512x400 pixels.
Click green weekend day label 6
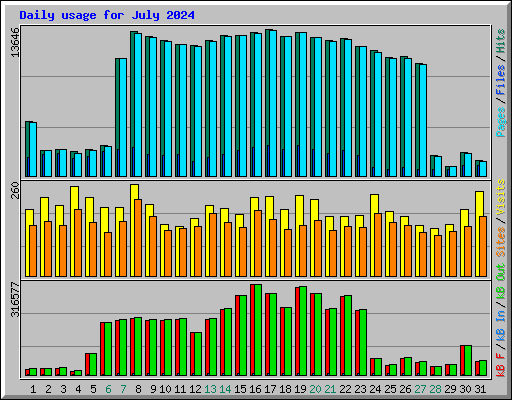[x=108, y=389]
